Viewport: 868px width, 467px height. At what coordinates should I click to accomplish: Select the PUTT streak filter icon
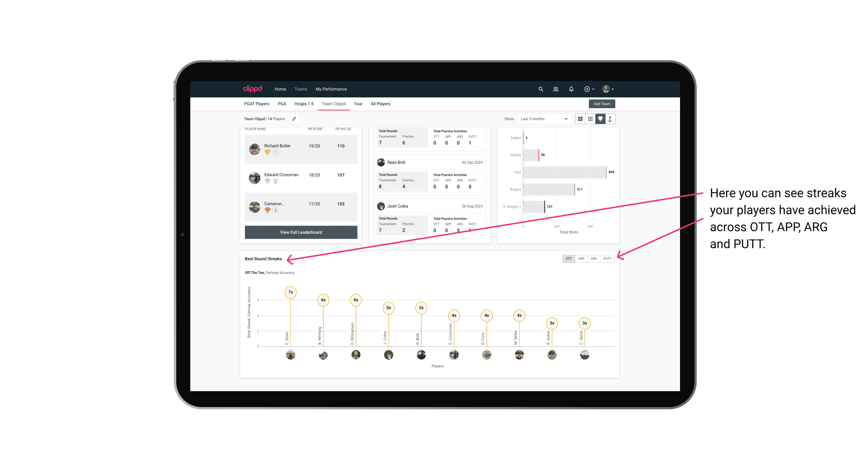tap(607, 258)
